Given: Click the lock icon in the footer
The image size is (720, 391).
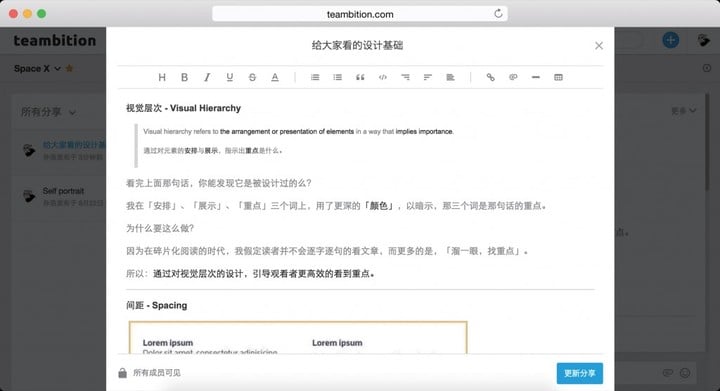Looking at the screenshot, I should click(x=122, y=373).
